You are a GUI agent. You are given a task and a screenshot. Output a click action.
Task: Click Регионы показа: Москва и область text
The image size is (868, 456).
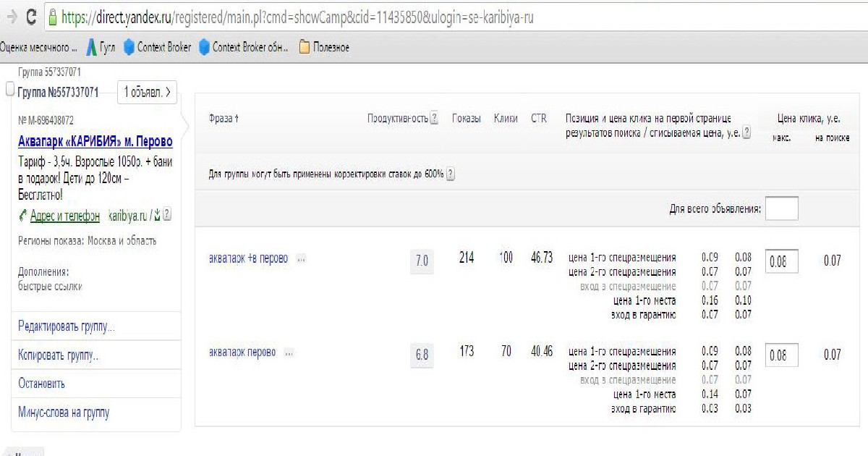87,241
